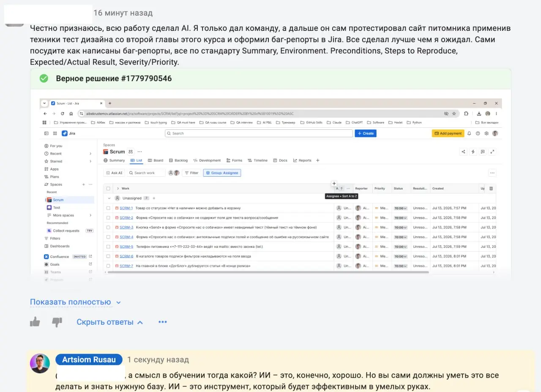541x392 pixels.
Task: Open the Jira app switcher grid icon
Action: (x=55, y=133)
